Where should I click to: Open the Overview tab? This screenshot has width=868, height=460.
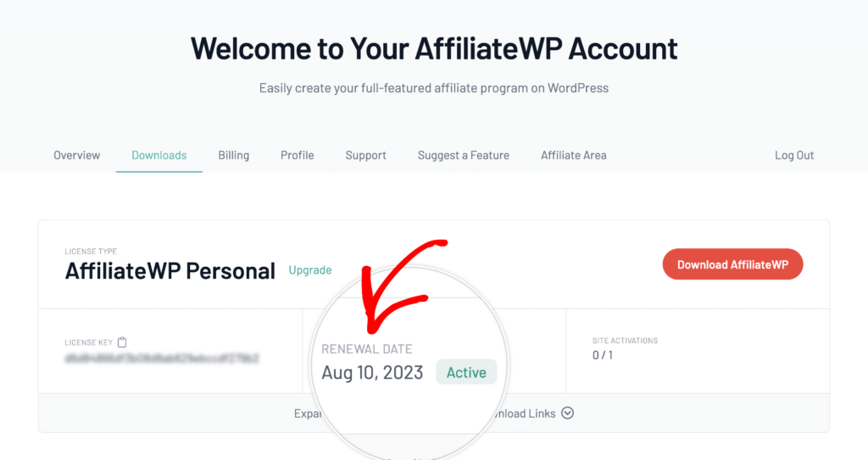[x=77, y=155]
